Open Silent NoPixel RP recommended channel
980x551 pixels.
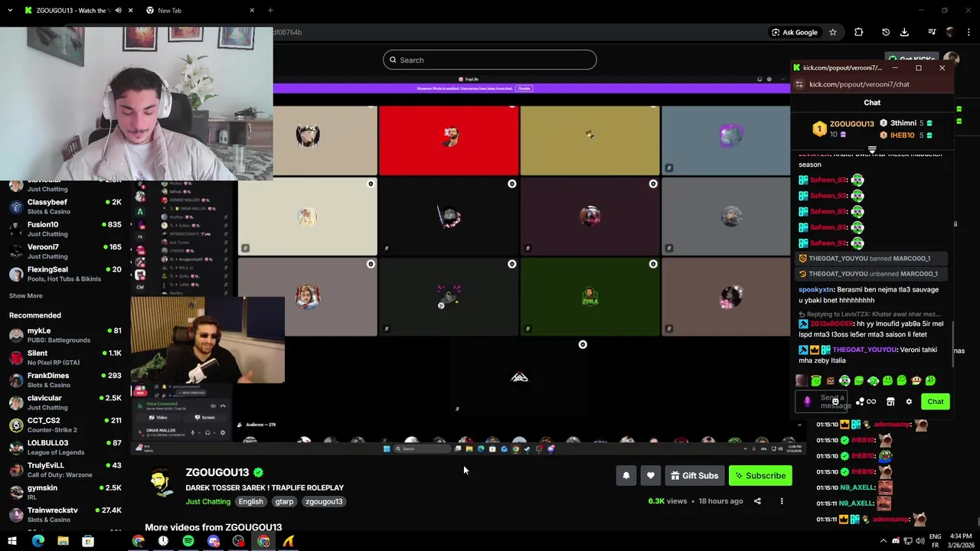click(65, 357)
